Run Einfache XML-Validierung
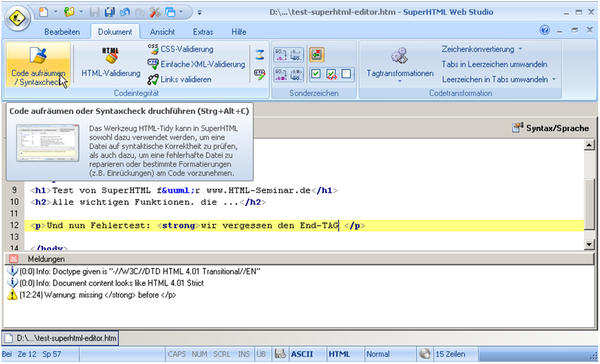Image resolution: width=600 pixels, height=364 pixels. [196, 64]
